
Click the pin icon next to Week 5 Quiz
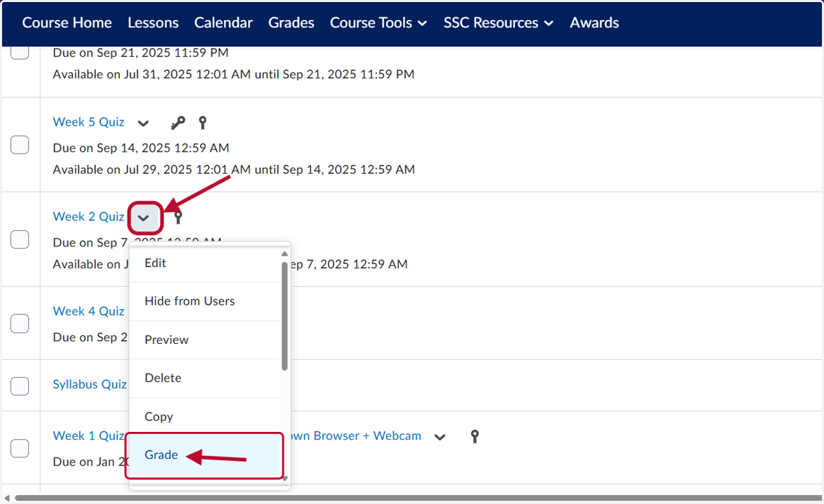click(202, 123)
